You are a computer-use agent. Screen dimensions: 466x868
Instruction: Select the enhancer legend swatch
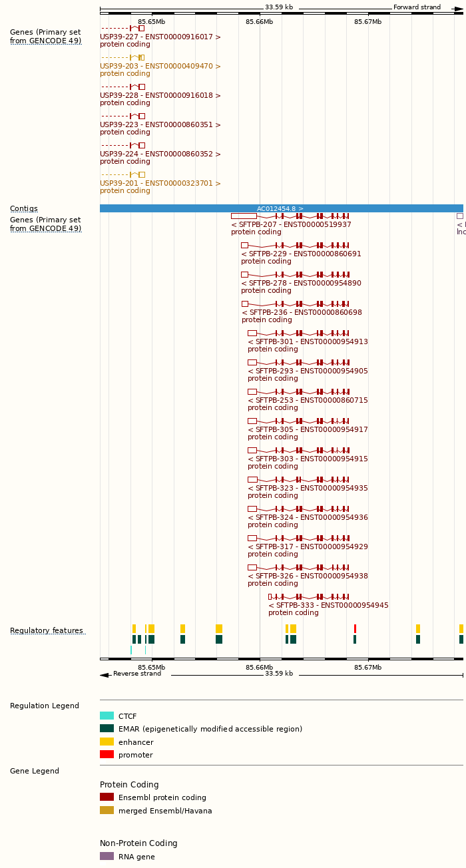coord(107,742)
